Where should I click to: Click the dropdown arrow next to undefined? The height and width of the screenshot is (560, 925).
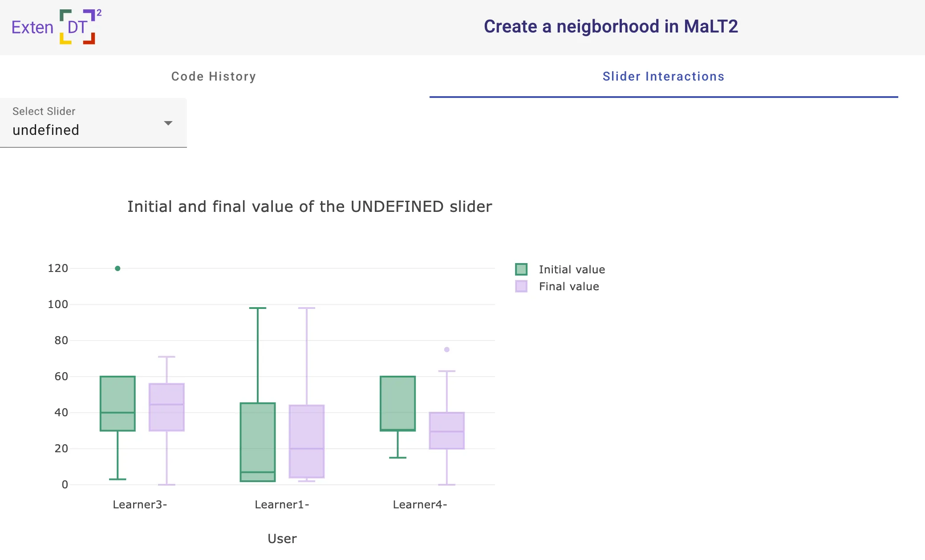(168, 123)
